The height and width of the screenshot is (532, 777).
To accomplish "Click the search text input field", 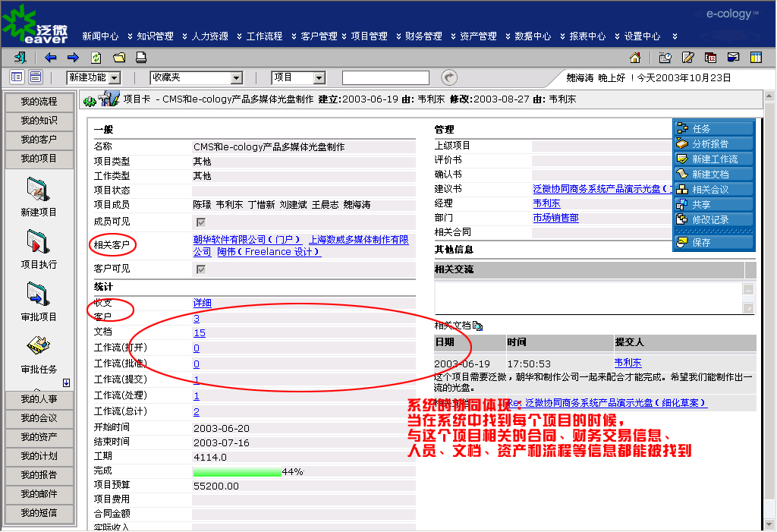I will pos(385,77).
